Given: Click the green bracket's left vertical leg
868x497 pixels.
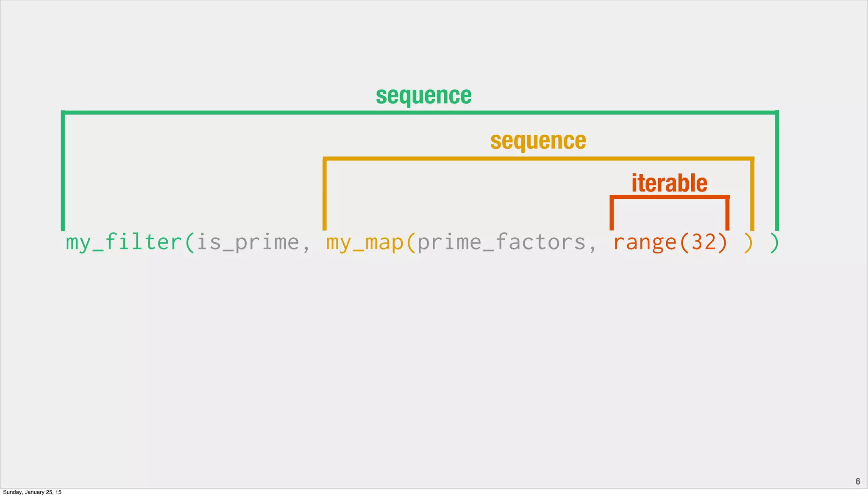Looking at the screenshot, I should point(63,169).
